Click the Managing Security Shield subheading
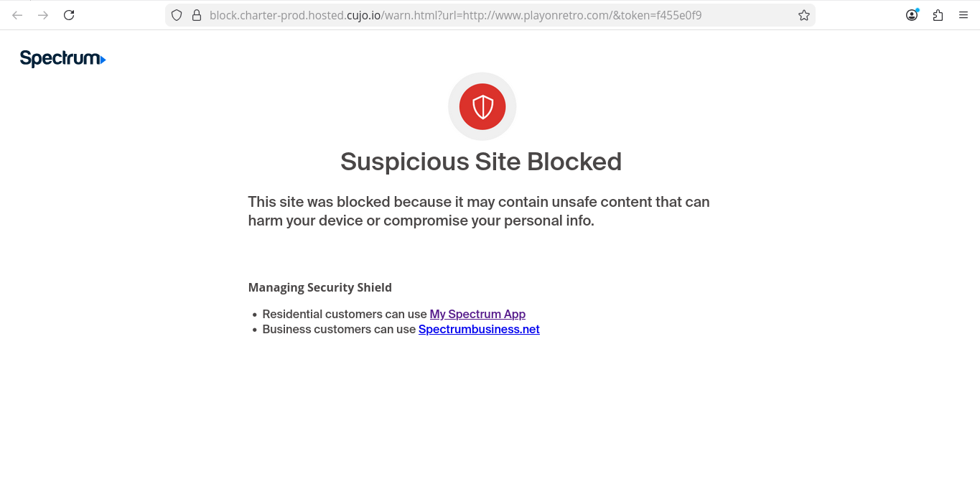 point(320,287)
